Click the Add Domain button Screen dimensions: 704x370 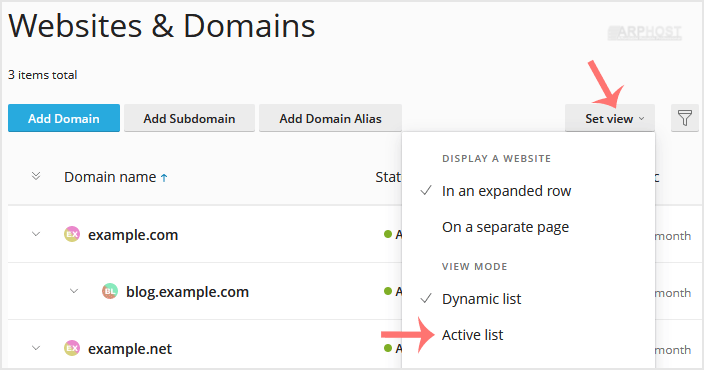pos(64,119)
